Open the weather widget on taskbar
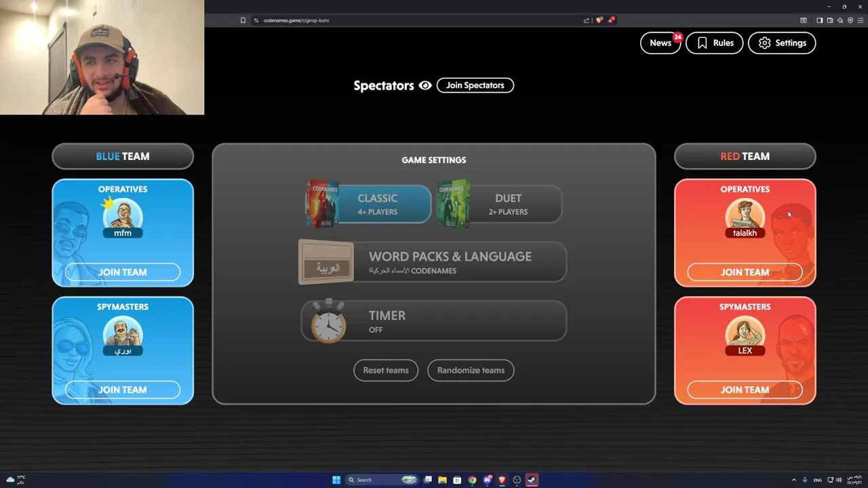Image resolution: width=868 pixels, height=488 pixels. coord(15,480)
